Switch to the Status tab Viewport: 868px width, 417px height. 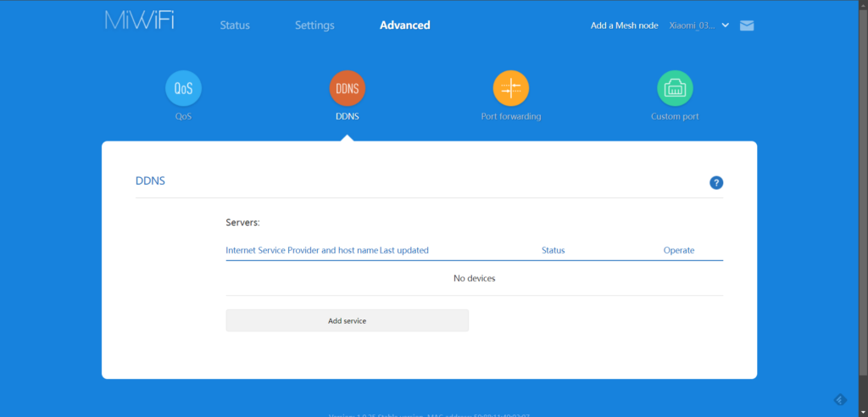235,25
